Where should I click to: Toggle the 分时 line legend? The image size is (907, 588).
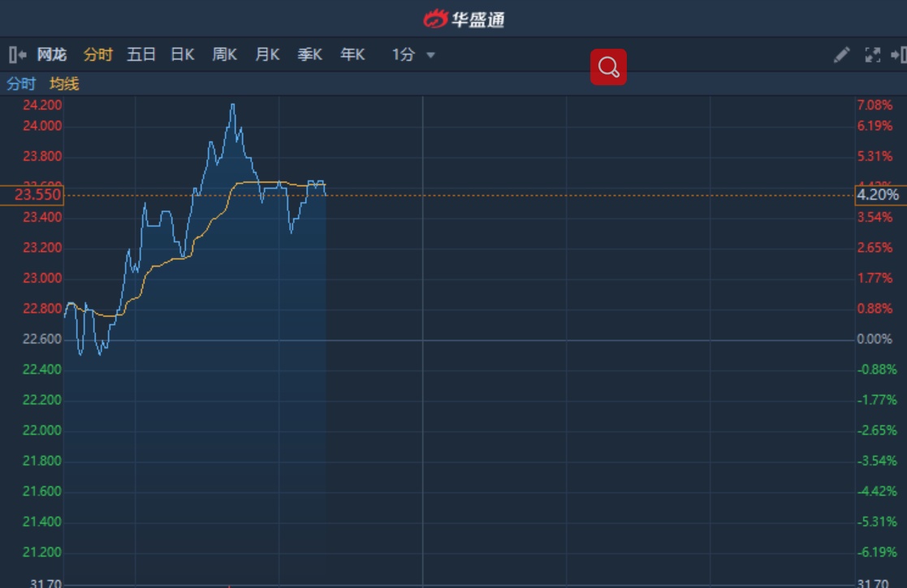(21, 84)
